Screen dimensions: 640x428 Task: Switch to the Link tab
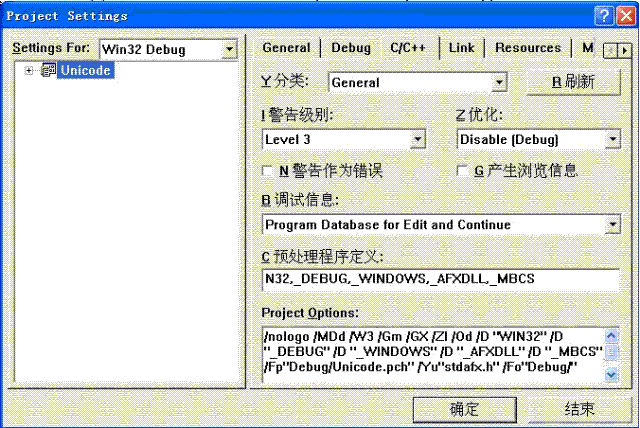click(x=461, y=48)
